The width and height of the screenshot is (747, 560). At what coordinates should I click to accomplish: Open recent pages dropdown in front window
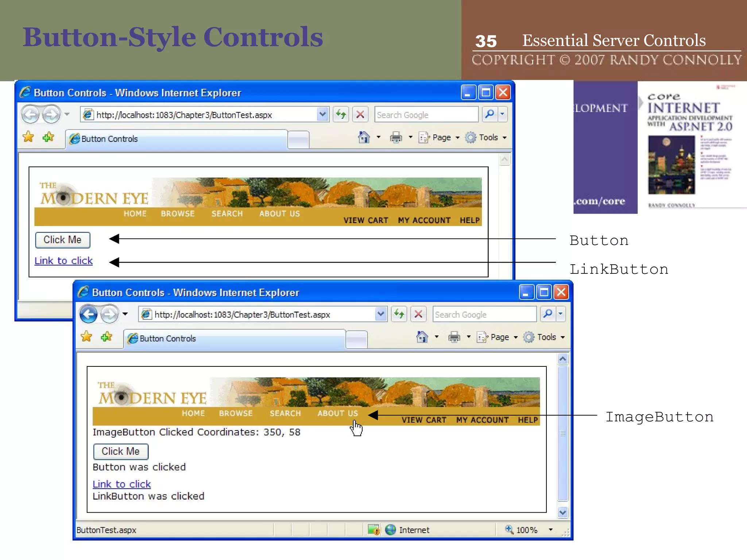click(x=125, y=314)
